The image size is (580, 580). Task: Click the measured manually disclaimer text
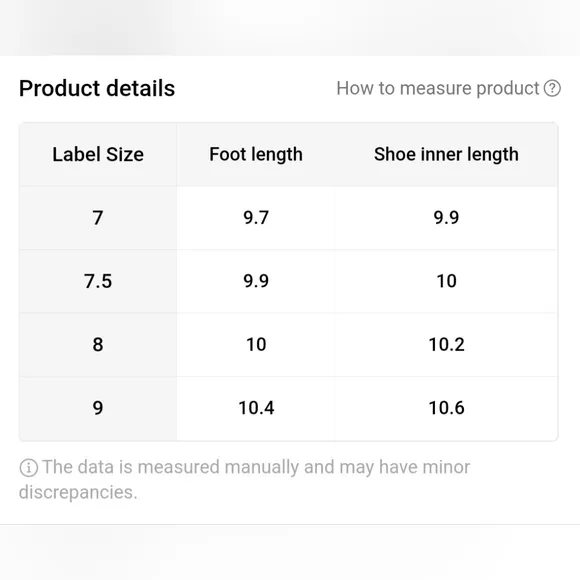245,480
